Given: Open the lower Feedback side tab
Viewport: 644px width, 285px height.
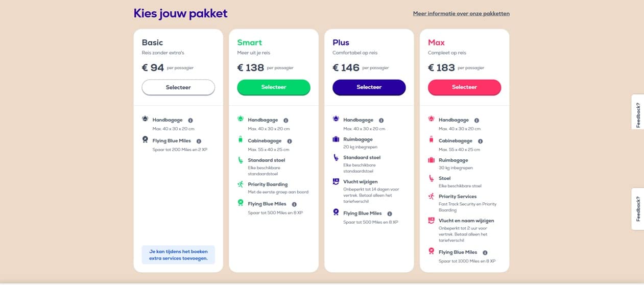Looking at the screenshot, I should [638, 209].
